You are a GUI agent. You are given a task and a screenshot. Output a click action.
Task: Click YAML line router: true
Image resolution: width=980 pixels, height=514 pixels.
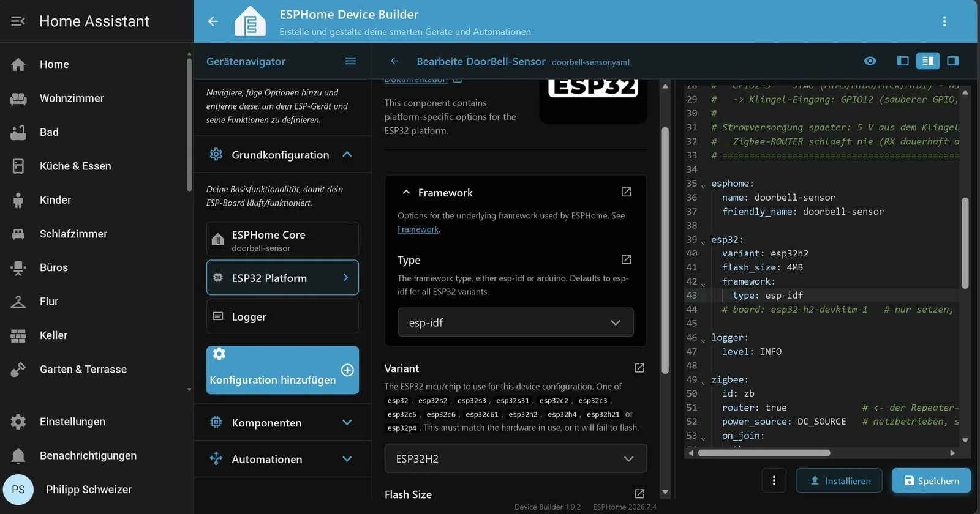754,408
